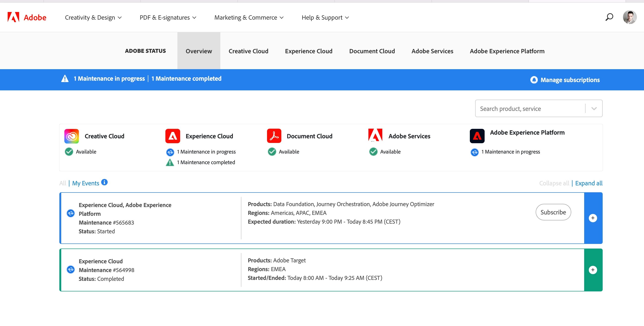Open the product search dropdown chevron
Image resolution: width=644 pixels, height=326 pixels.
(594, 109)
